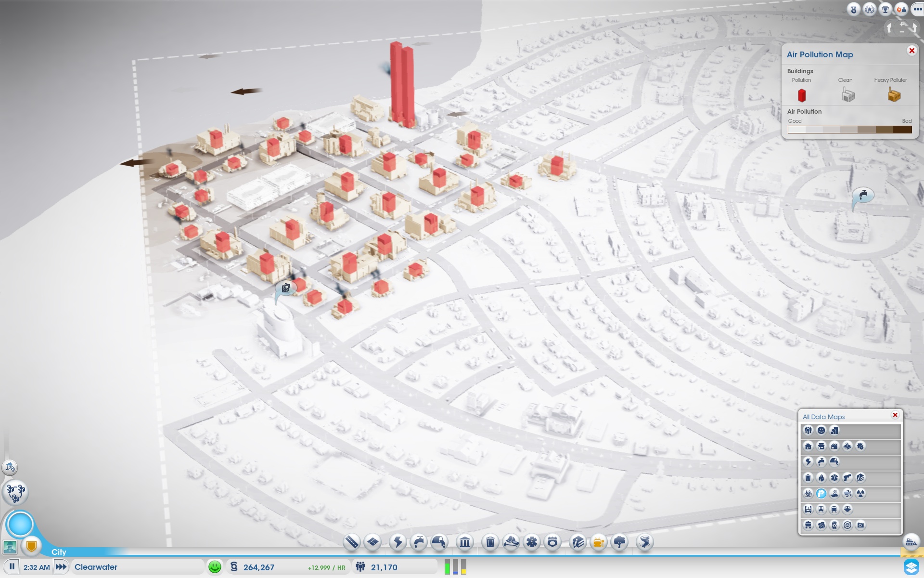This screenshot has width=924, height=578.
Task: Change simulation speed with fast-forward arrows
Action: (x=61, y=567)
